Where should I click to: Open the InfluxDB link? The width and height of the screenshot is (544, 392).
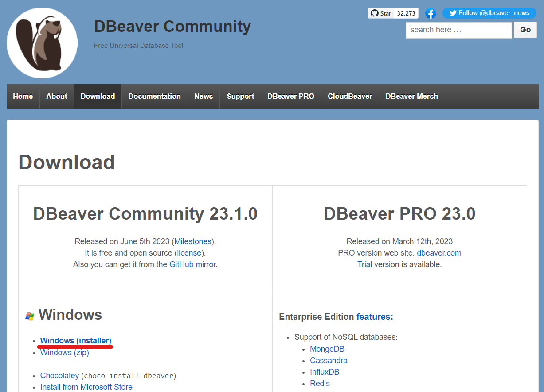coord(325,372)
